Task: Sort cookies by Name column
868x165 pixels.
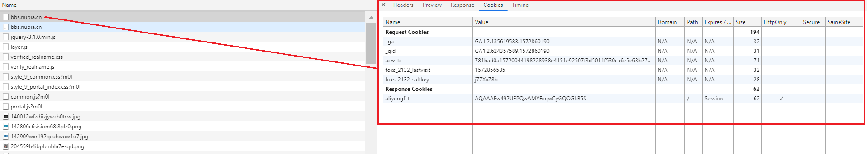Action: pyautogui.click(x=428, y=22)
